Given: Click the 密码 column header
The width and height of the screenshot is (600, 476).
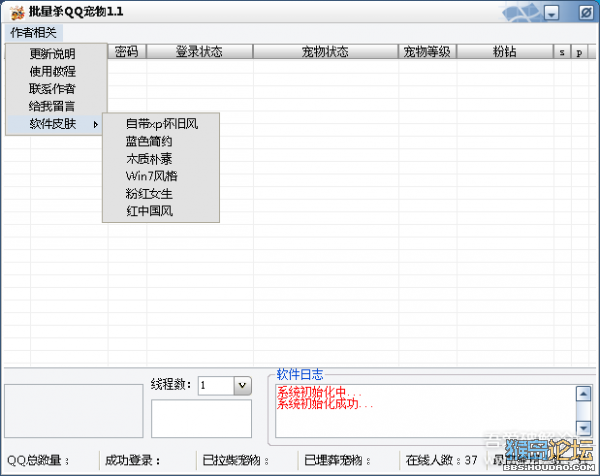Looking at the screenshot, I should point(127,52).
